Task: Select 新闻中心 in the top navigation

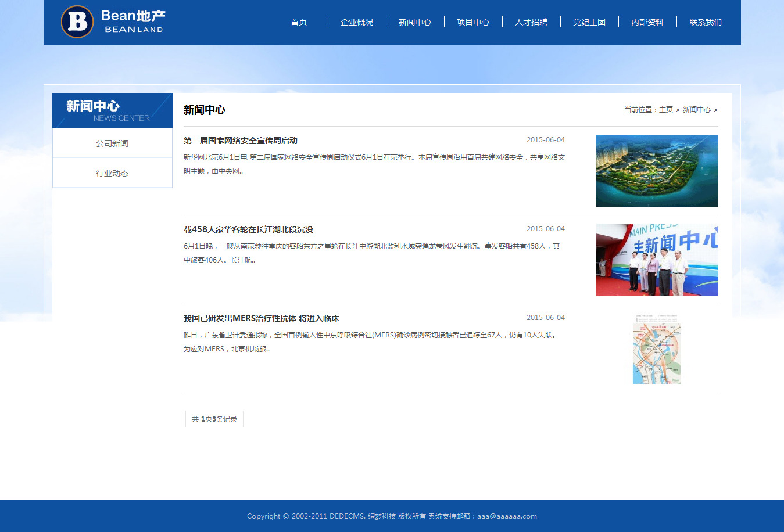Action: pyautogui.click(x=415, y=22)
